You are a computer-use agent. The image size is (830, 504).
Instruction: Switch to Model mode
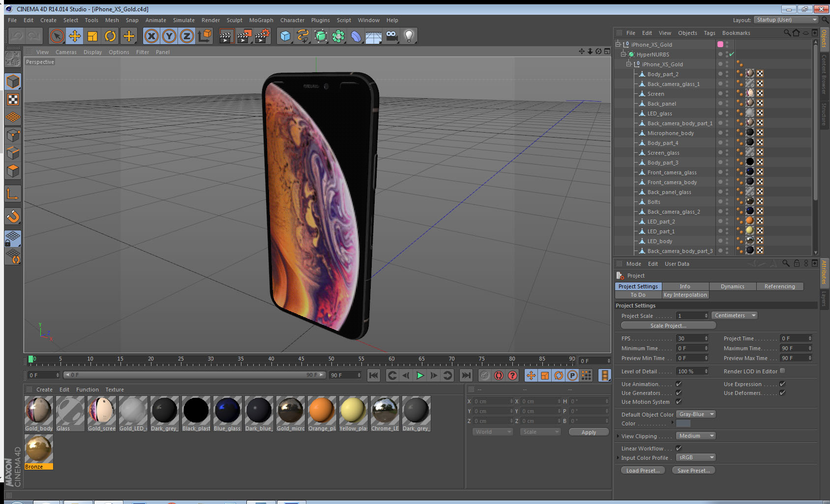(13, 82)
